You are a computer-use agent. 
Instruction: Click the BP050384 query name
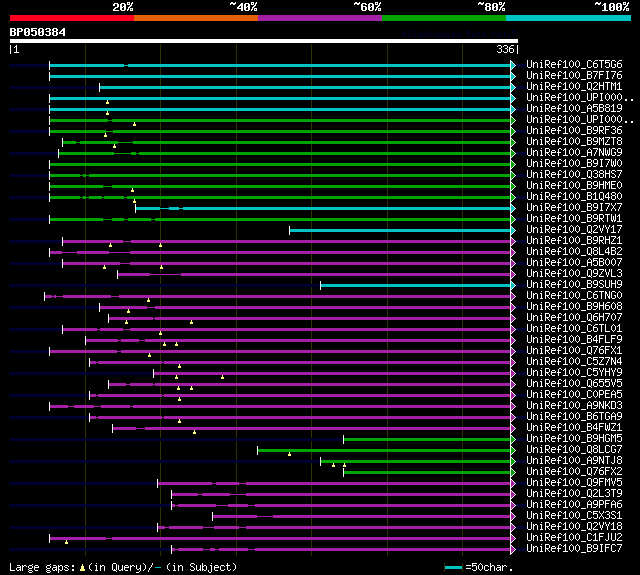tap(38, 32)
